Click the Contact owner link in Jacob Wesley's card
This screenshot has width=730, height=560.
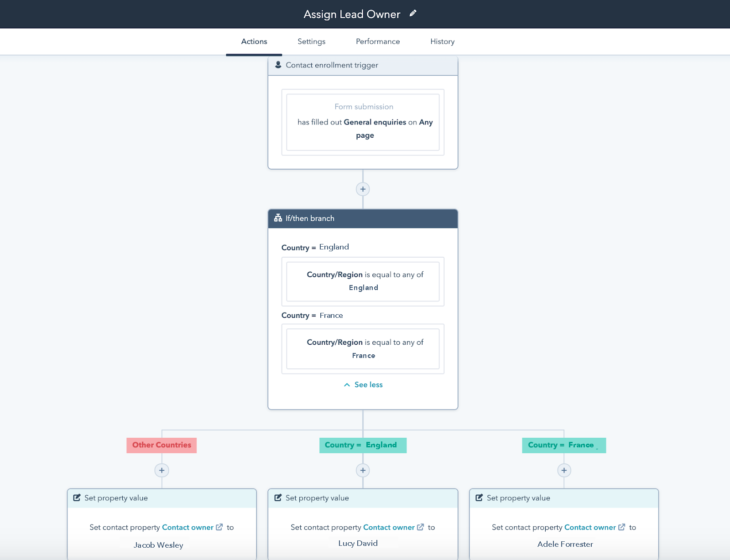(x=188, y=527)
